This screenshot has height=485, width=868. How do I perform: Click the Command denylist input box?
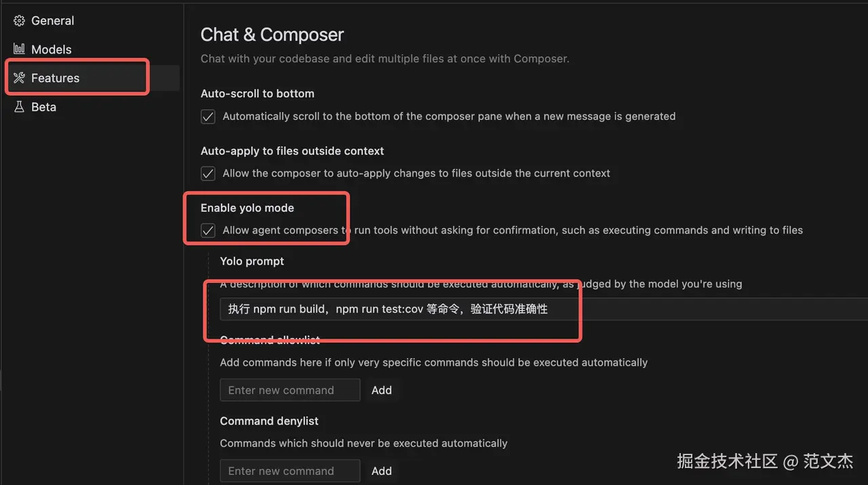290,471
